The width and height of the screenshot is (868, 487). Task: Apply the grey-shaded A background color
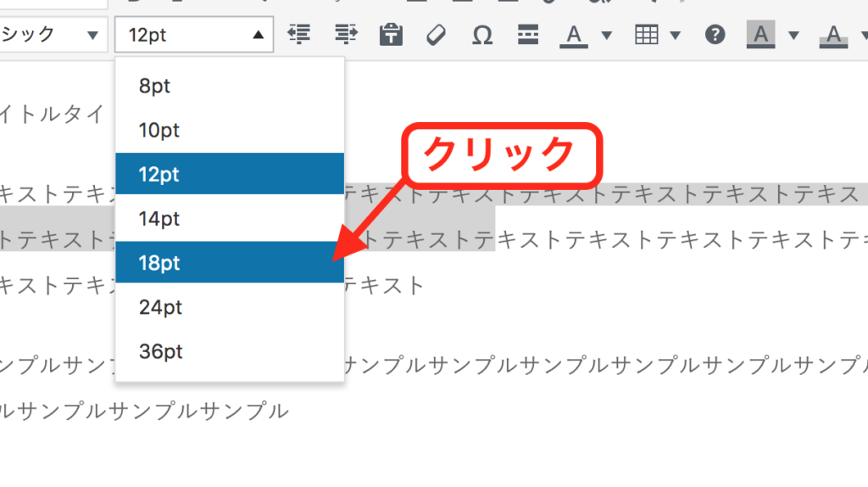pyautogui.click(x=760, y=35)
